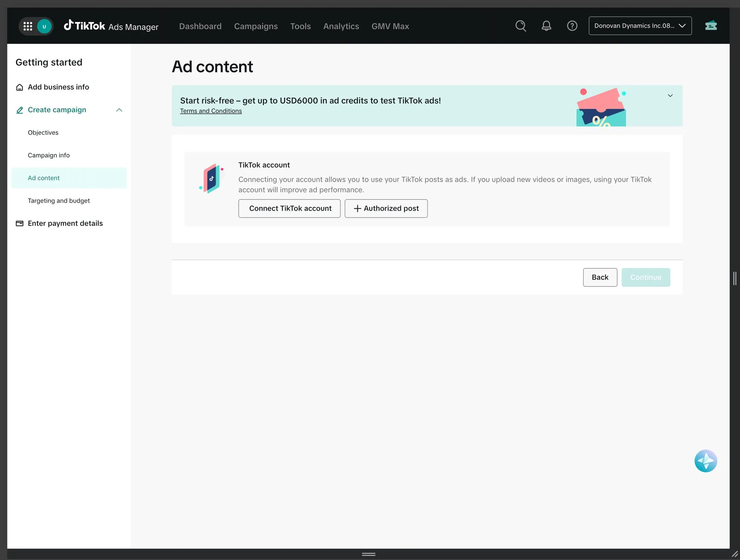Go to the Dashboard tab

[x=200, y=26]
